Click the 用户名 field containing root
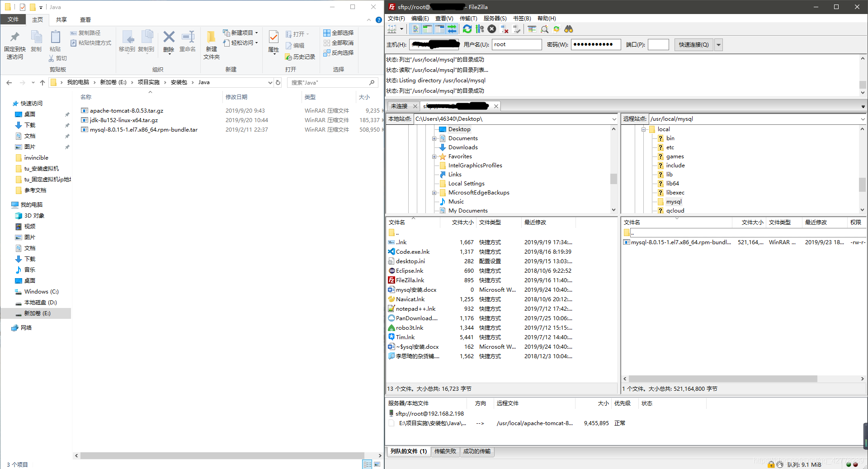The width and height of the screenshot is (868, 469). click(x=517, y=45)
